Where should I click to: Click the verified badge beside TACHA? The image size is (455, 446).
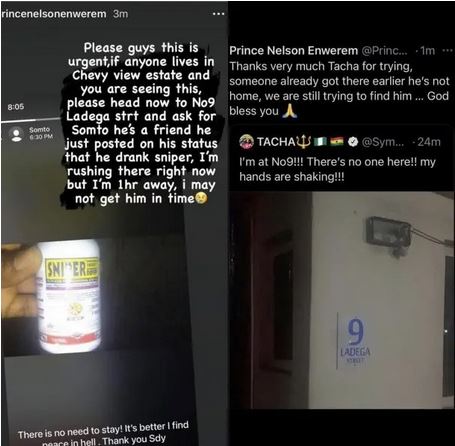tap(352, 142)
